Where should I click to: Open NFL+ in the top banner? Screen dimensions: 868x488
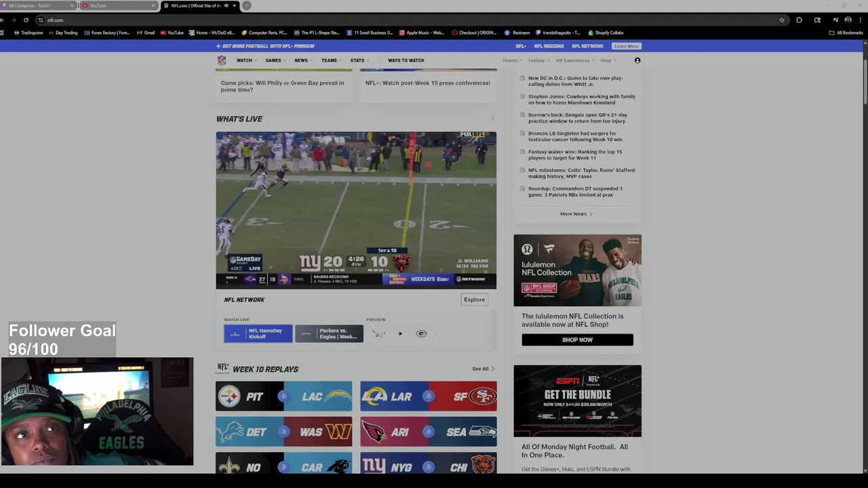(521, 46)
